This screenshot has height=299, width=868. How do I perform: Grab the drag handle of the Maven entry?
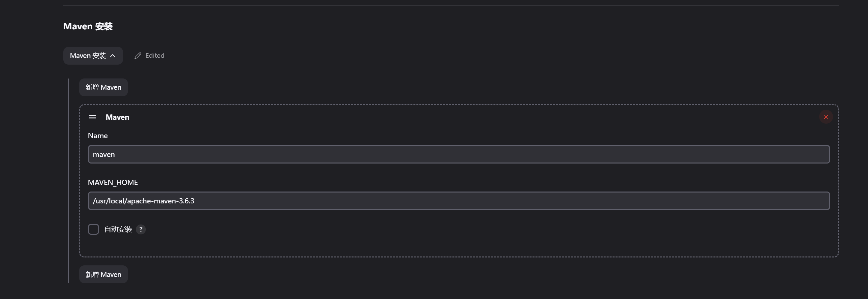(92, 117)
